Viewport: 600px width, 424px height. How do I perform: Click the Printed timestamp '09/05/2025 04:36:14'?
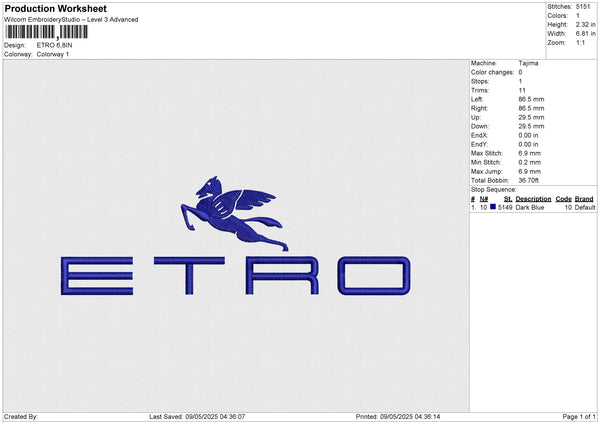click(410, 417)
